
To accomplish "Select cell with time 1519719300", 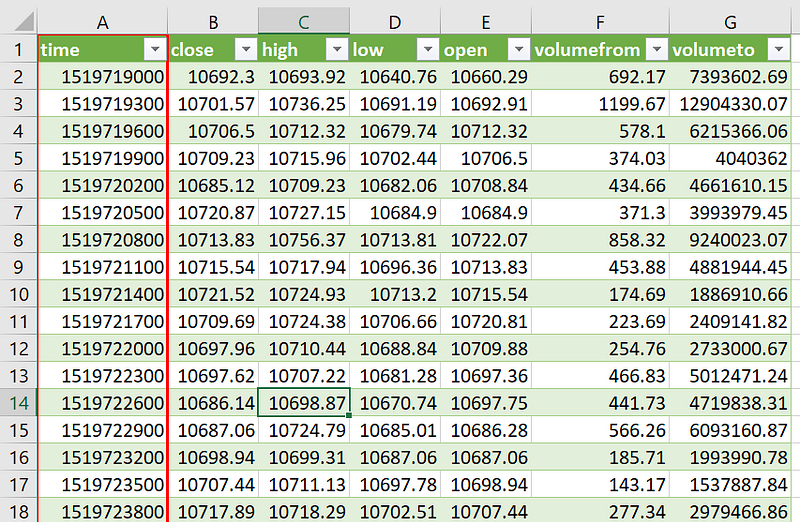I will tap(103, 104).
